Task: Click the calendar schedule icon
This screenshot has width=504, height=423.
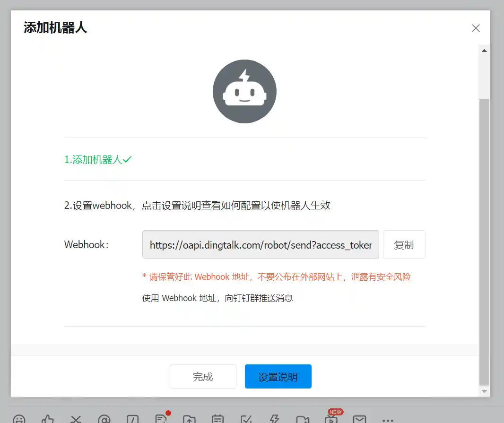Action: pos(217,419)
